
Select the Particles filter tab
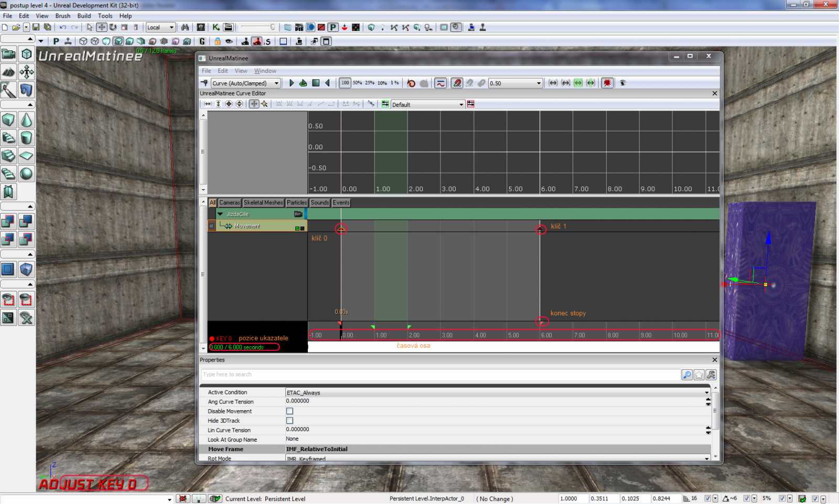[x=297, y=203]
